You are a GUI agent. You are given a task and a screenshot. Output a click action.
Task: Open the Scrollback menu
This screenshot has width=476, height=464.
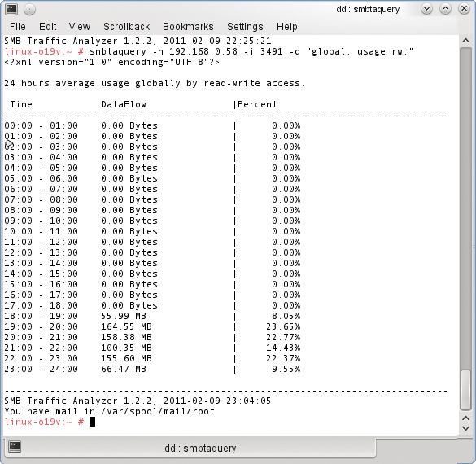(x=127, y=27)
